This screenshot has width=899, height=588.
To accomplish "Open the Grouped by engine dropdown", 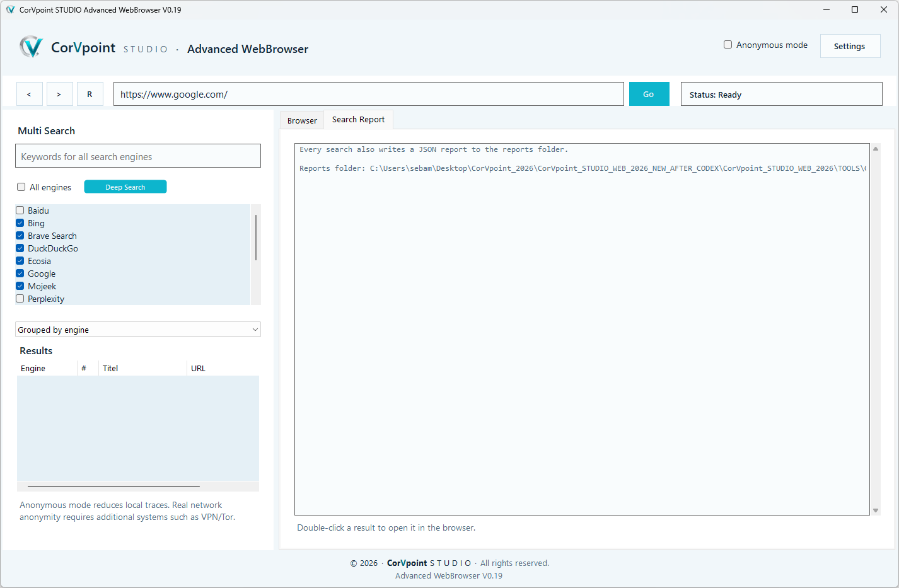I will (138, 330).
